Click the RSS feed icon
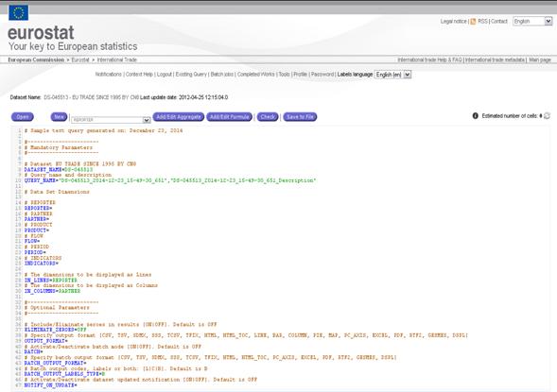This screenshot has width=557, height=392. [x=473, y=22]
